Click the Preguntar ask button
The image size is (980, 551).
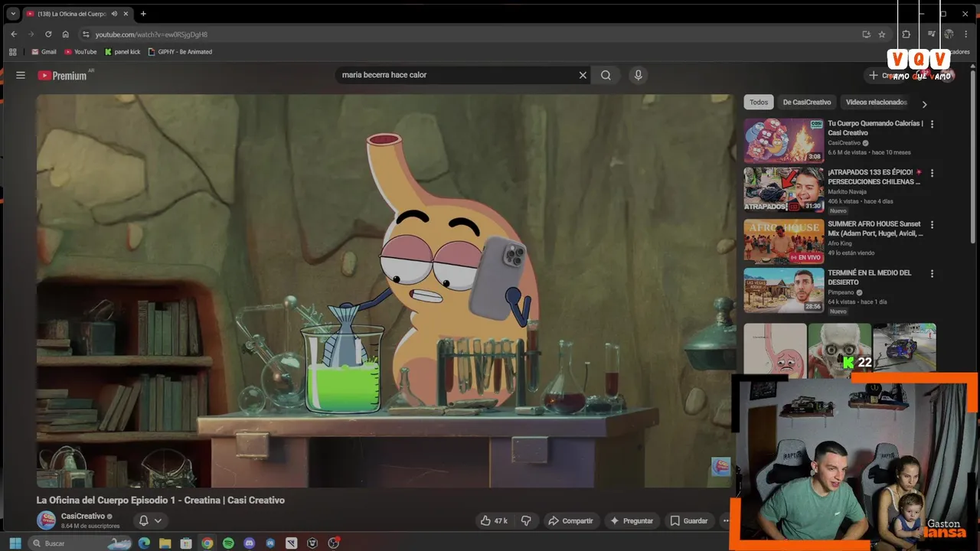(x=632, y=520)
